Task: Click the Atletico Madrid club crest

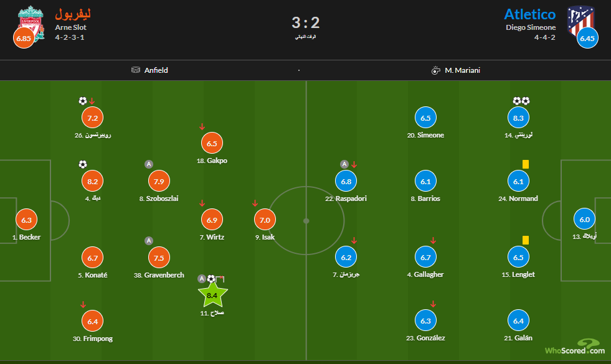Action: click(x=580, y=21)
